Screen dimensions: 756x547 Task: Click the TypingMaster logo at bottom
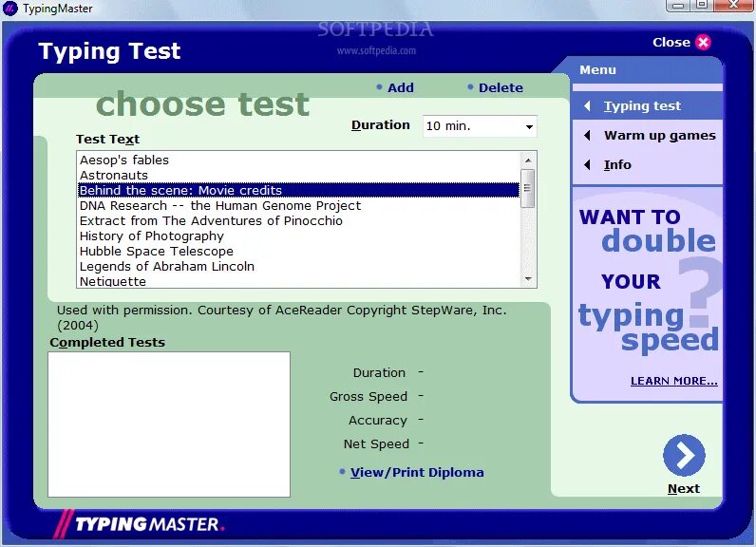pos(139,523)
